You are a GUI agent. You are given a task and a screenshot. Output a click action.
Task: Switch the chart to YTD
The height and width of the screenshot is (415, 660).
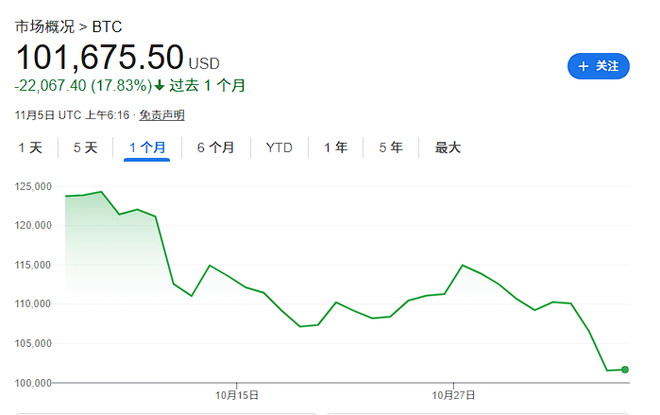[x=279, y=148]
